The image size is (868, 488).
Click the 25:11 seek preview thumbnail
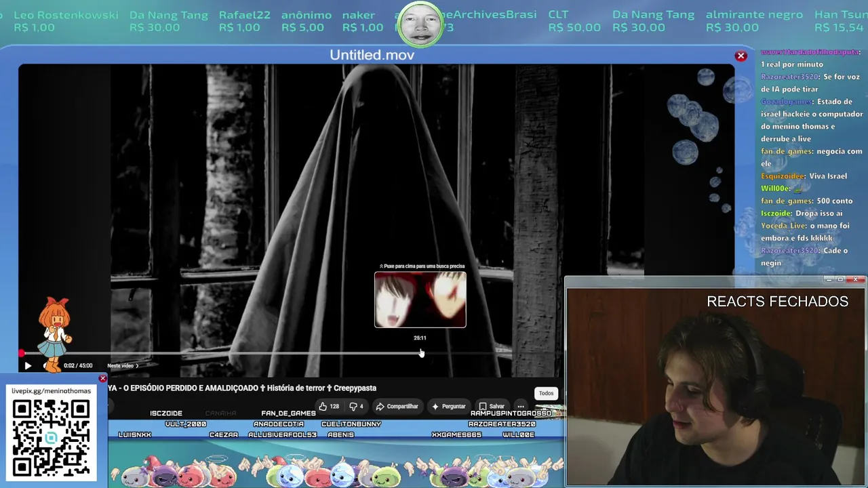click(x=420, y=300)
